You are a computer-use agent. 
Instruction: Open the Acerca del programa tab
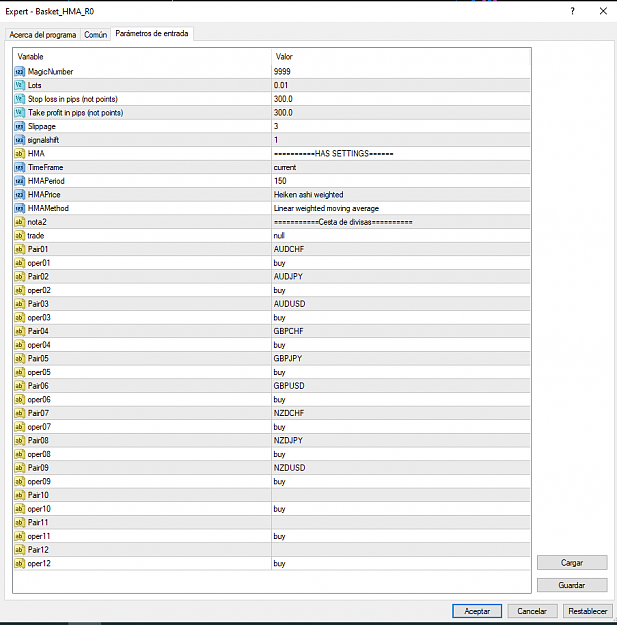tap(43, 35)
